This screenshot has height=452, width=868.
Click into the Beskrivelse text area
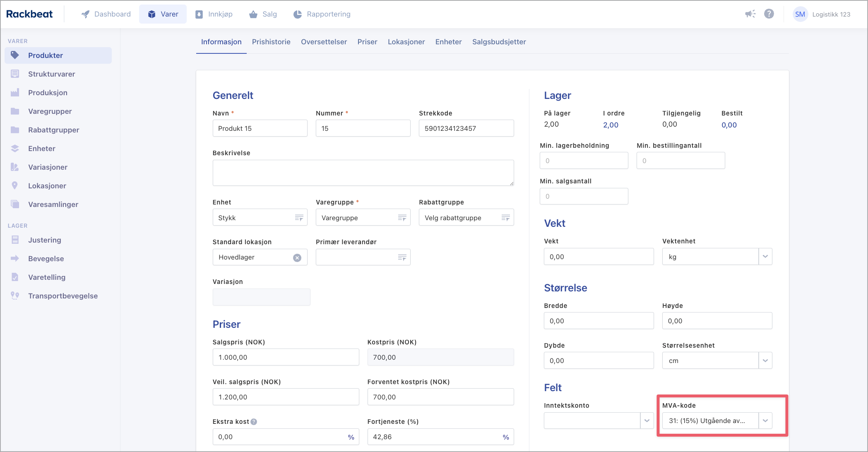click(363, 173)
